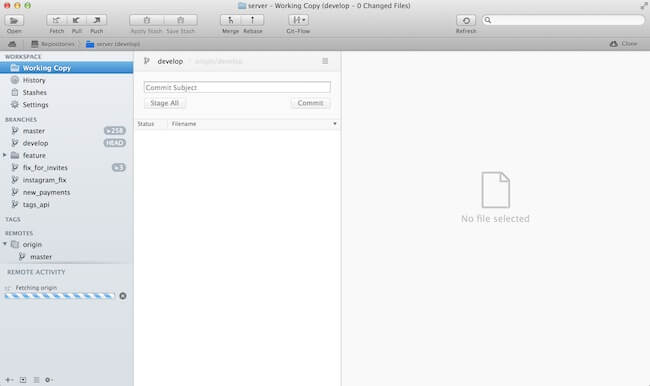650x386 pixels.
Task: Expand the feature branch folder
Action: pyautogui.click(x=5, y=155)
